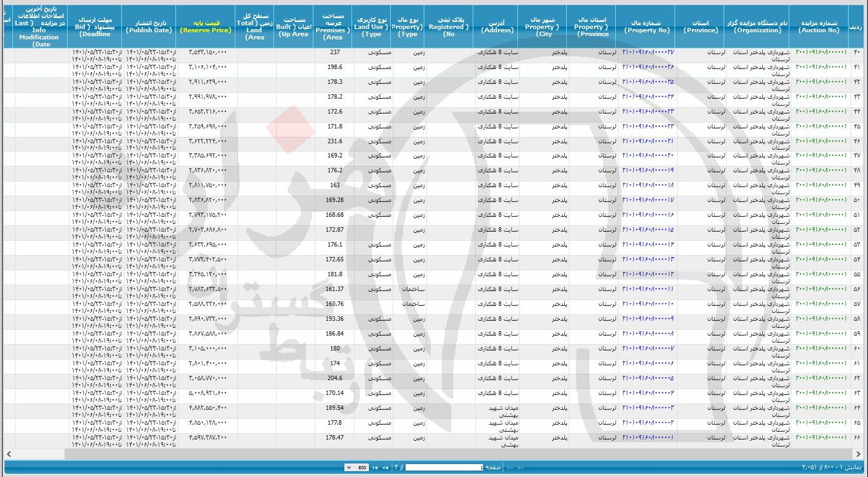Viewport: 868px width, 477px height.
Task: Click the horizontal scrollbar's left arrow
Action: click(9, 454)
